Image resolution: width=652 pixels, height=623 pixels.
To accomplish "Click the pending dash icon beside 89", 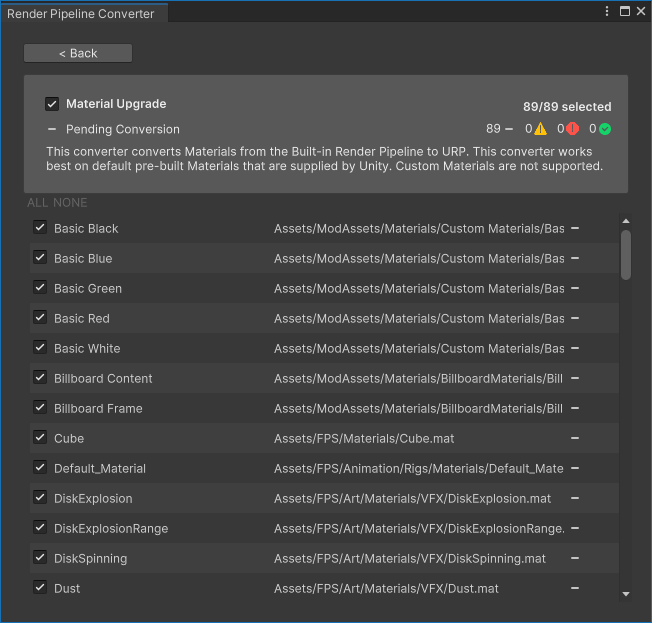I will 509,129.
